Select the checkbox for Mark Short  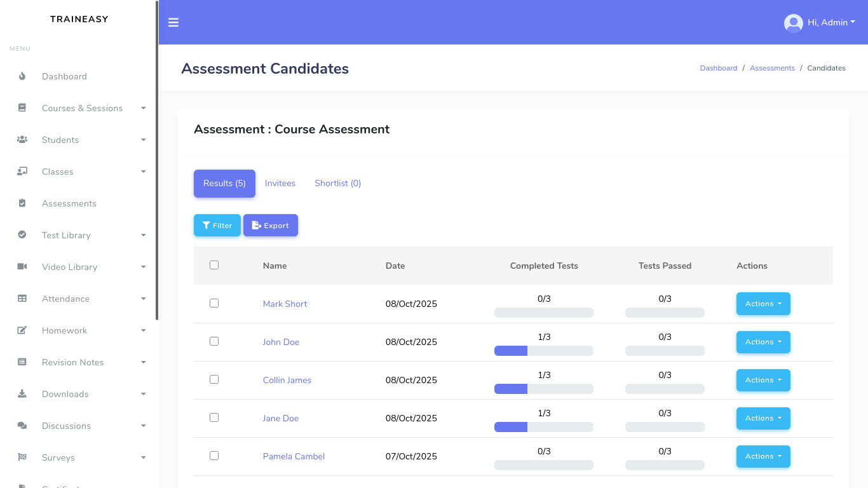[x=214, y=303]
